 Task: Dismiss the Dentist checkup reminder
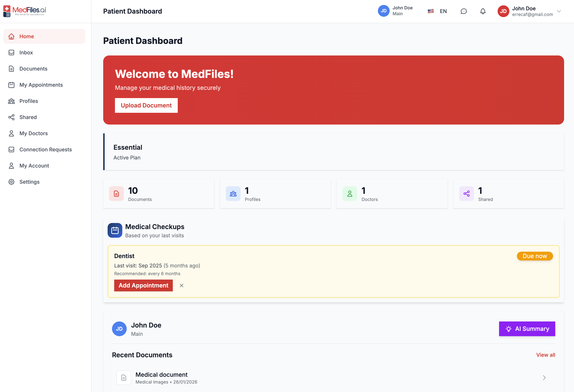(x=182, y=285)
